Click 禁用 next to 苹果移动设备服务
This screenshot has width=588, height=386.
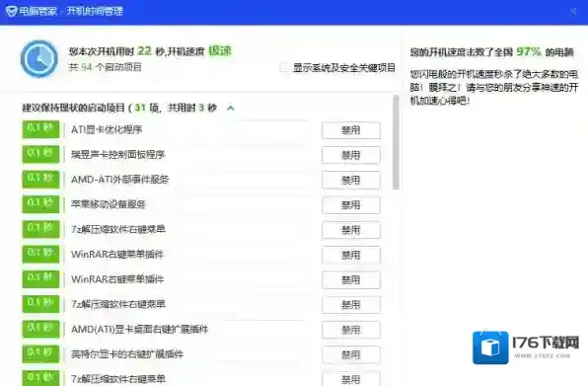[351, 204]
